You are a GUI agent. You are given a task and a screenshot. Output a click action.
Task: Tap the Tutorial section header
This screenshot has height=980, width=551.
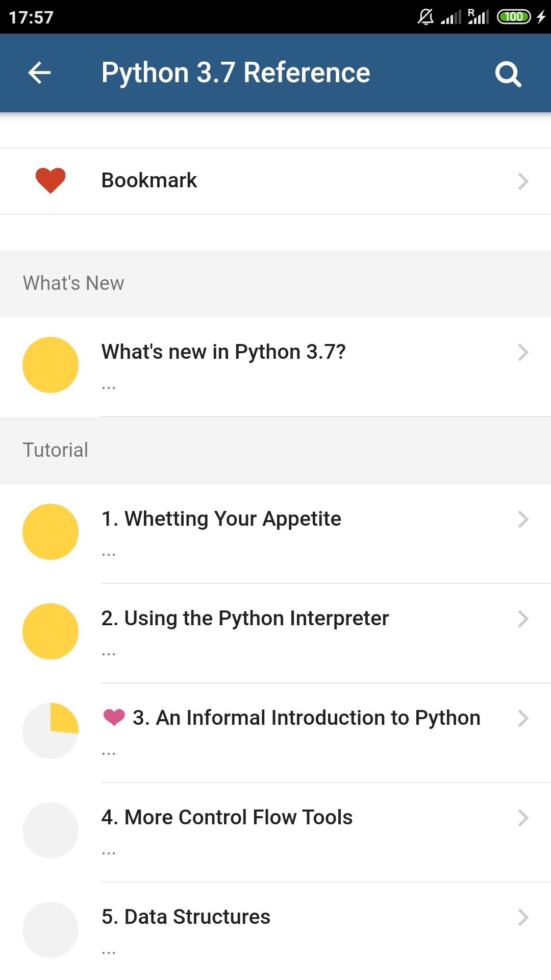tap(275, 450)
